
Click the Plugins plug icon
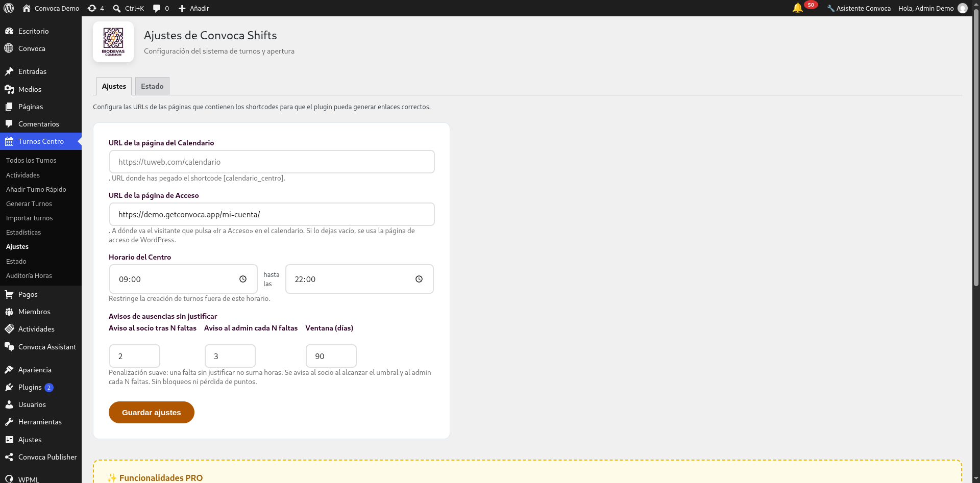tap(9, 387)
